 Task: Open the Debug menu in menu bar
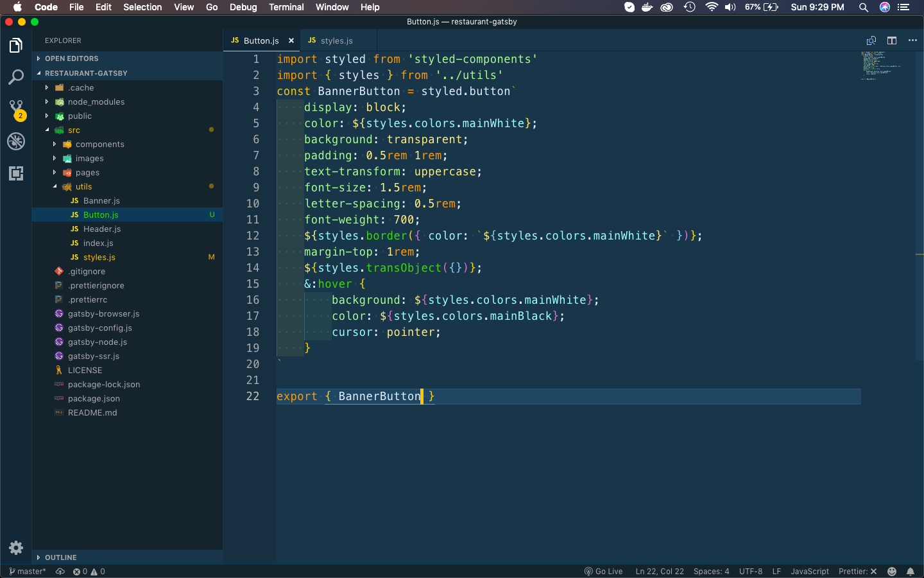point(243,7)
